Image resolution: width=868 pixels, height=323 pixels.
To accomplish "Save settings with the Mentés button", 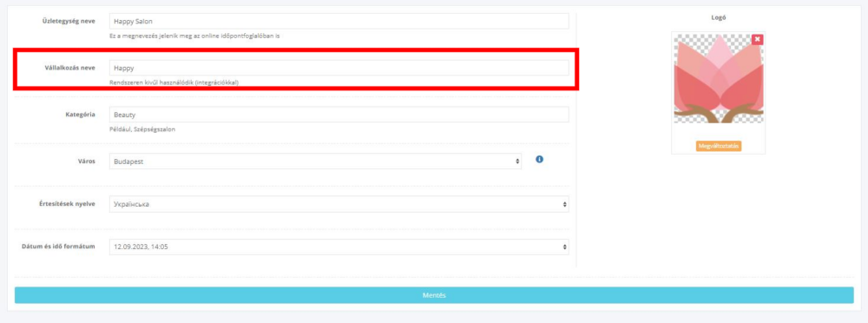I will pyautogui.click(x=434, y=295).
